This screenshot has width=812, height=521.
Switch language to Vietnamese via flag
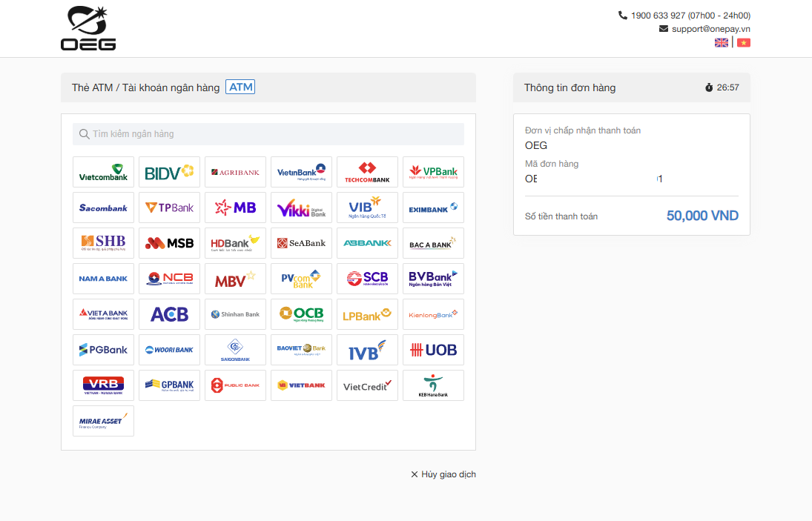(x=744, y=42)
